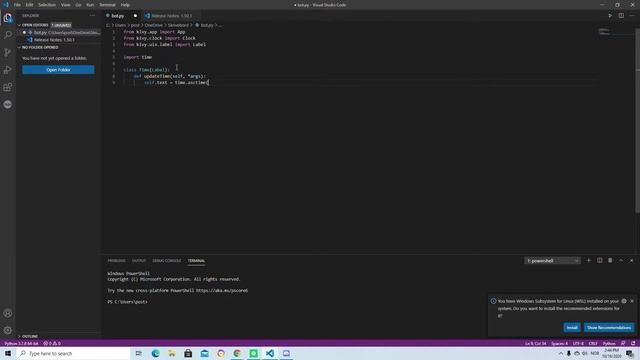
Task: Open the Extensions view
Action: (x=8, y=87)
